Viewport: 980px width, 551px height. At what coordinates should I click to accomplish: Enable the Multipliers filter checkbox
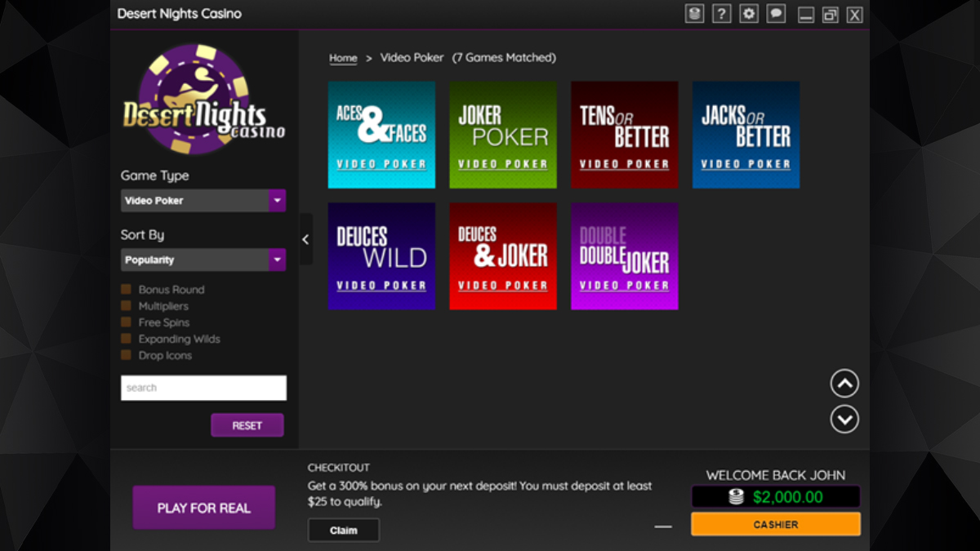126,305
